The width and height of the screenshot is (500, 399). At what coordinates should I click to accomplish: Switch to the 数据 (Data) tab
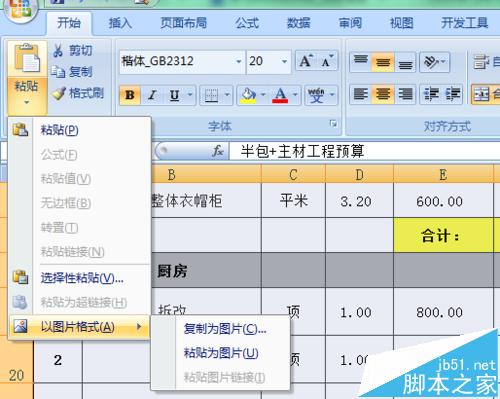(299, 23)
